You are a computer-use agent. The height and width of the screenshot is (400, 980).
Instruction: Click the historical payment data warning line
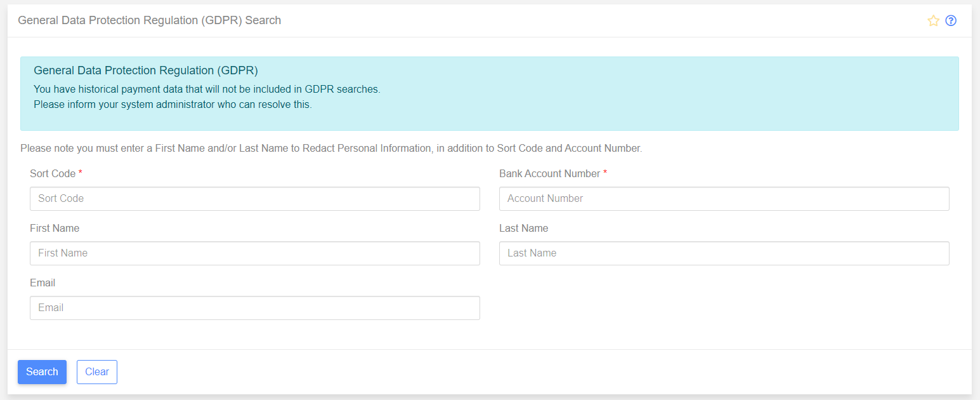pyautogui.click(x=207, y=90)
